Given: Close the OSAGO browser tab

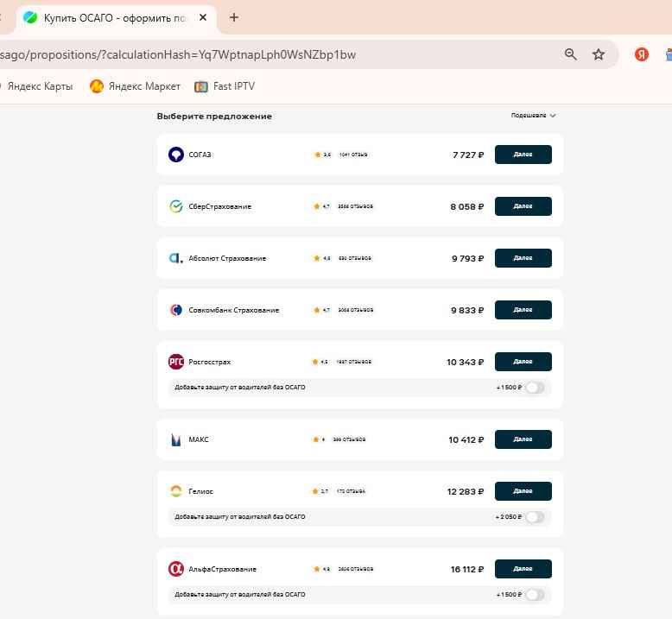Looking at the screenshot, I should coord(203,17).
